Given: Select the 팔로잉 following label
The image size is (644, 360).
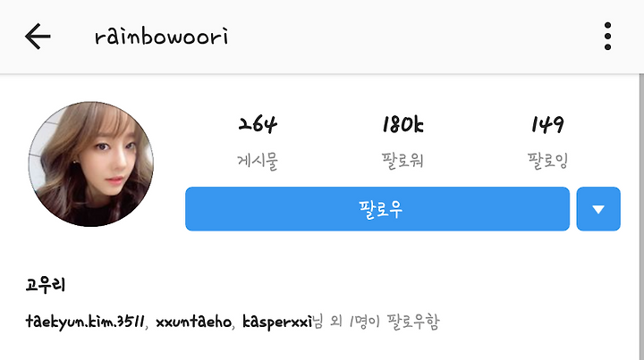Looking at the screenshot, I should click(547, 161).
